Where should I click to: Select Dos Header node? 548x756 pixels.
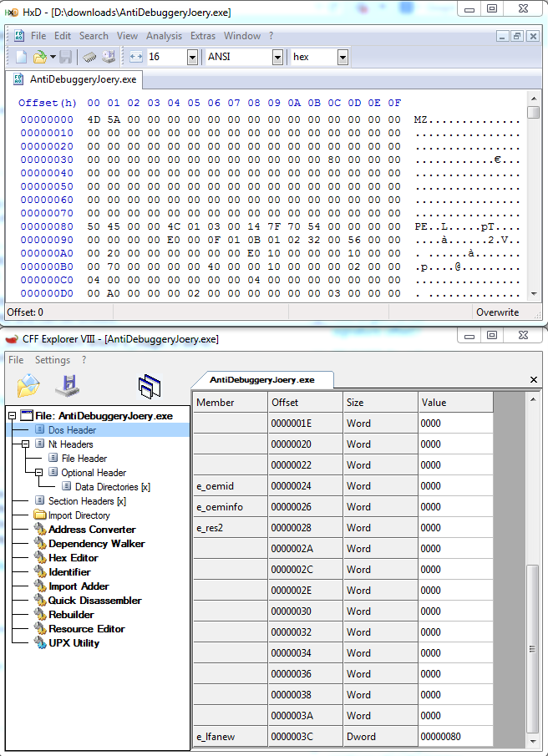(x=72, y=430)
